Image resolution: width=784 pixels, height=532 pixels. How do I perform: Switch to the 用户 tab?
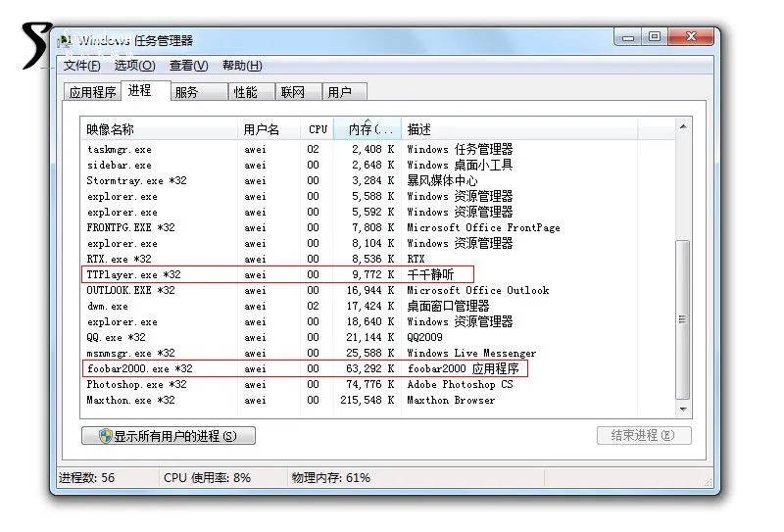(345, 92)
